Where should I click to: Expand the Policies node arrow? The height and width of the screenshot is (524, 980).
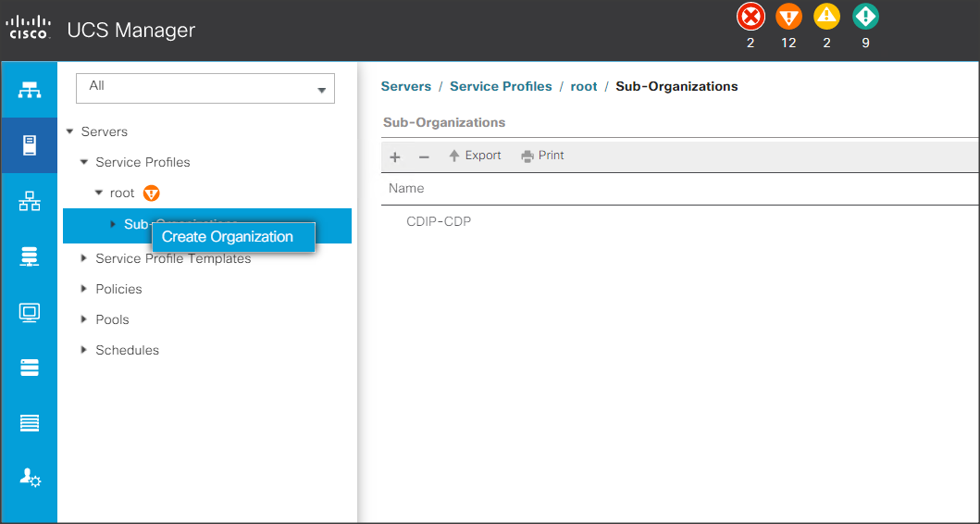[x=84, y=289]
